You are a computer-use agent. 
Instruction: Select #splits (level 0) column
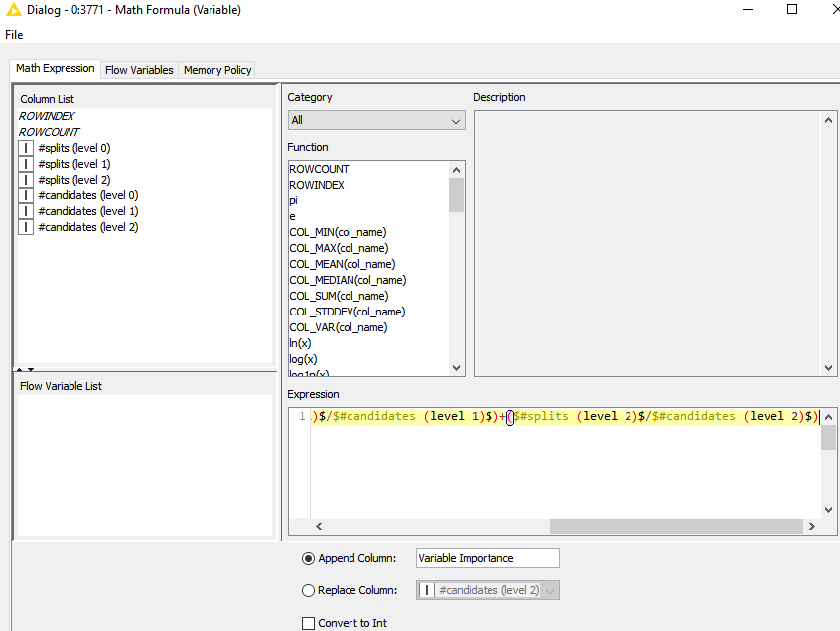(73, 148)
